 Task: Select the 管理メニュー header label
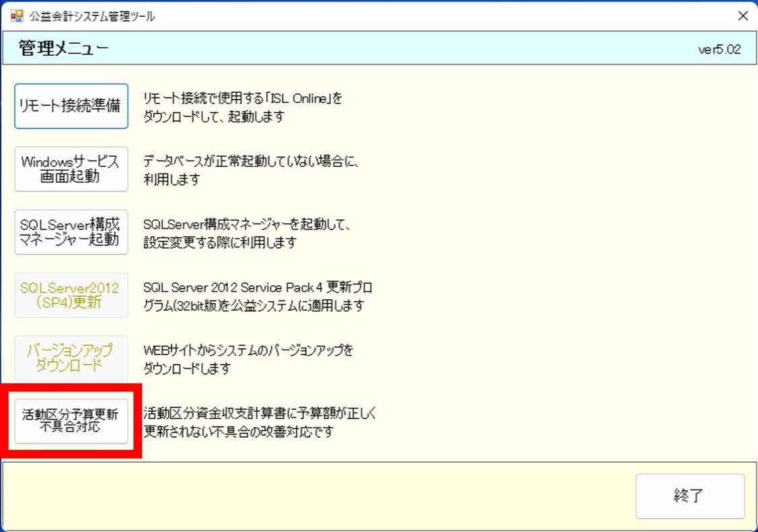(x=64, y=48)
